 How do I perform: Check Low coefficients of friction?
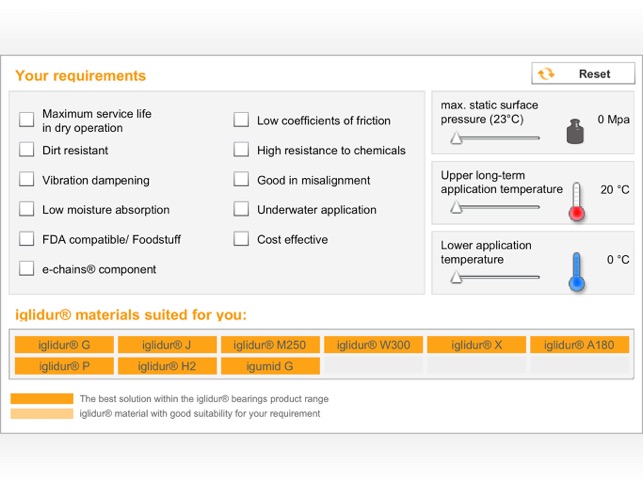(241, 120)
